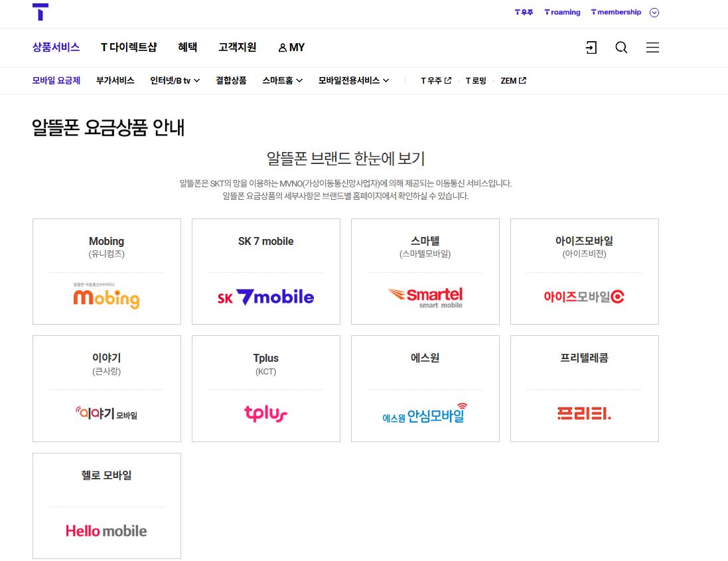Open the ZEM link

point(513,81)
